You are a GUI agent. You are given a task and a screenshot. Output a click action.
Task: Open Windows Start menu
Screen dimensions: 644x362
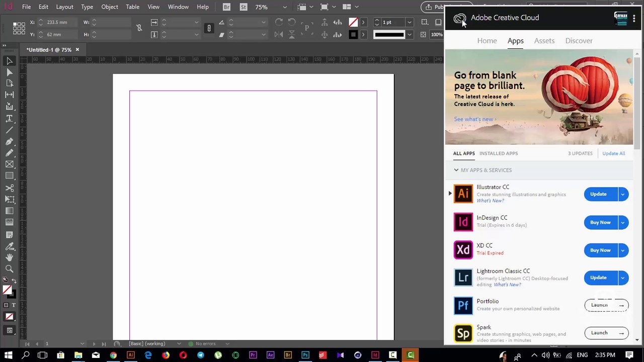pyautogui.click(x=9, y=355)
